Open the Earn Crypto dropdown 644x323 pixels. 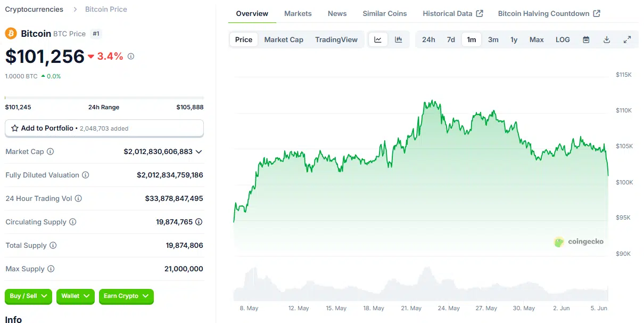point(126,296)
